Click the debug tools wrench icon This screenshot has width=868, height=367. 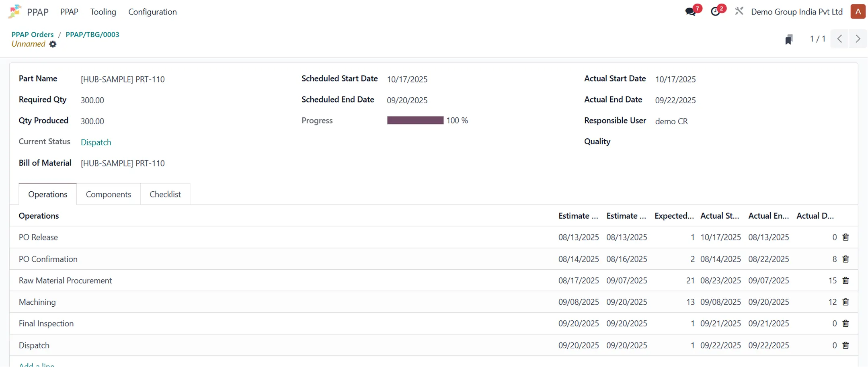[x=739, y=11]
